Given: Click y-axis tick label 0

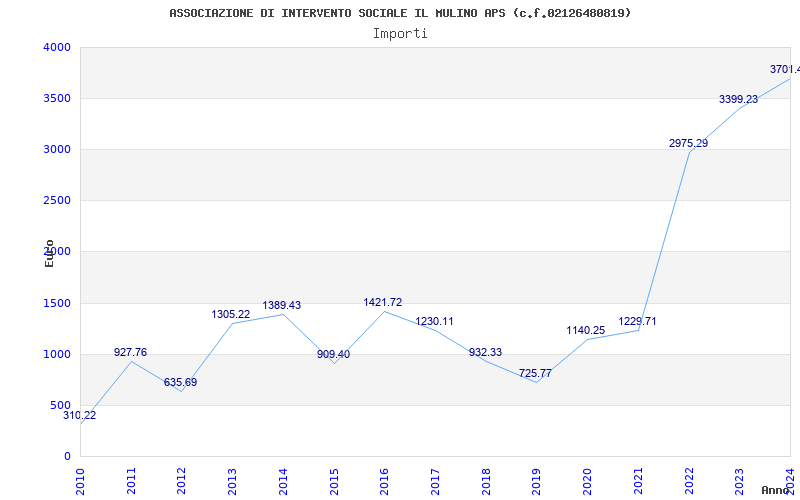Looking at the screenshot, I should pos(68,457).
